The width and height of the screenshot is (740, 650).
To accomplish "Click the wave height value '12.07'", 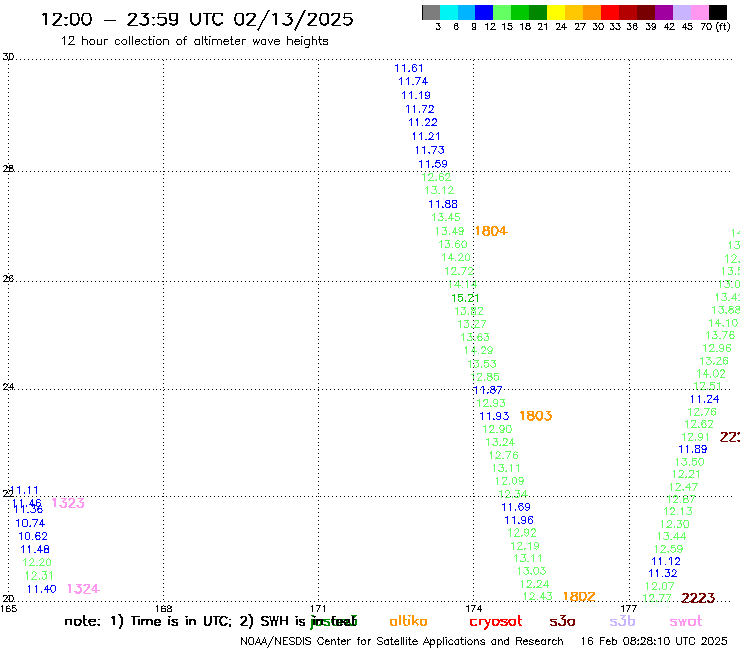I will pyautogui.click(x=660, y=586).
